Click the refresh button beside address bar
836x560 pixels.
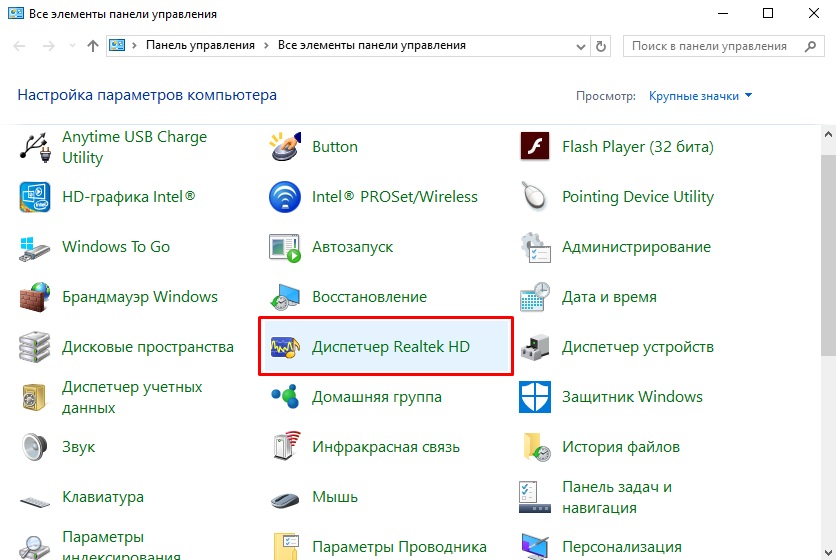601,46
